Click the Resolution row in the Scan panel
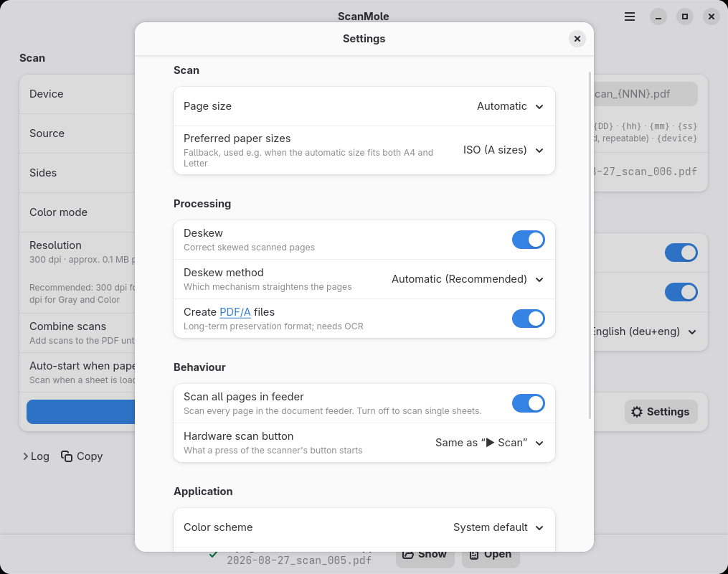Screen dimensions: 728x574 point(77,273)
